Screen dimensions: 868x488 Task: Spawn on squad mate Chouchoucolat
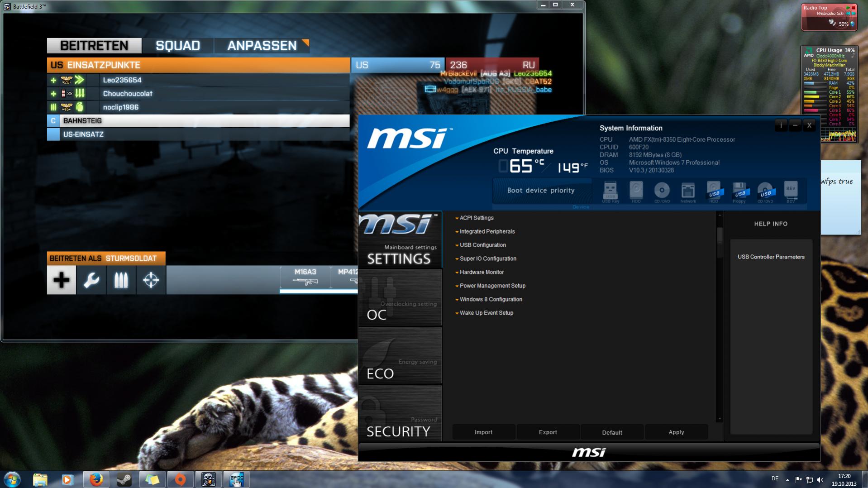tap(198, 94)
